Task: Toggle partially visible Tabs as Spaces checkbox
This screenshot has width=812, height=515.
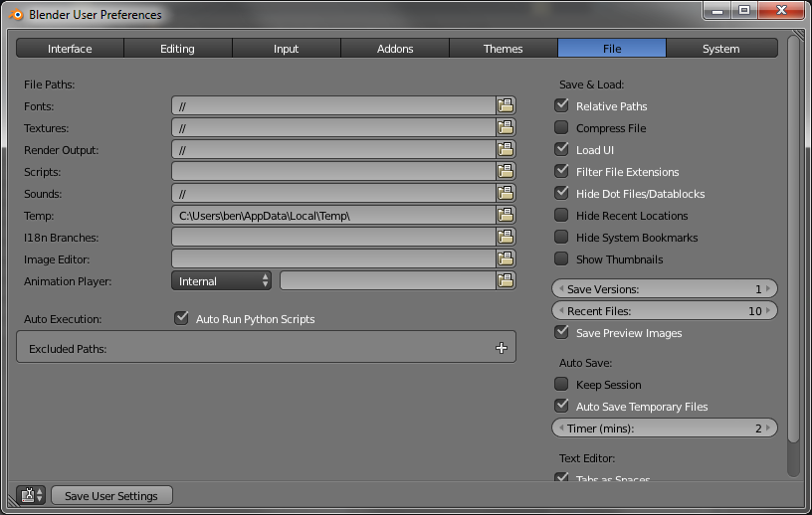Action: tap(561, 476)
